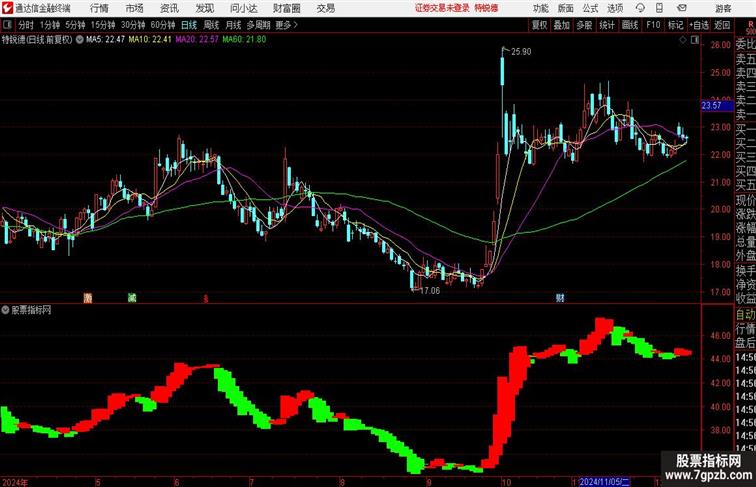Open the 多周期 multi-period view
Image resolution: width=756 pixels, height=487 pixels.
(x=258, y=25)
